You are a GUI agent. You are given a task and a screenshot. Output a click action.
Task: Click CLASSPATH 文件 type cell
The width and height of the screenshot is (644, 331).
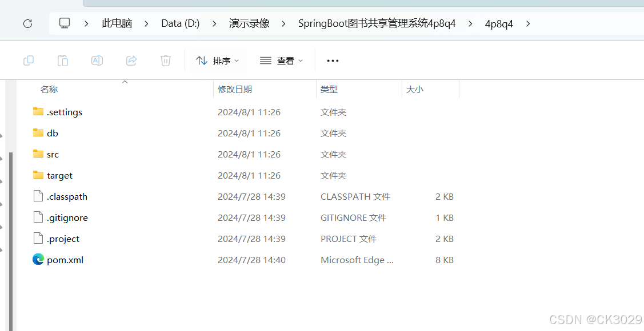tap(355, 196)
